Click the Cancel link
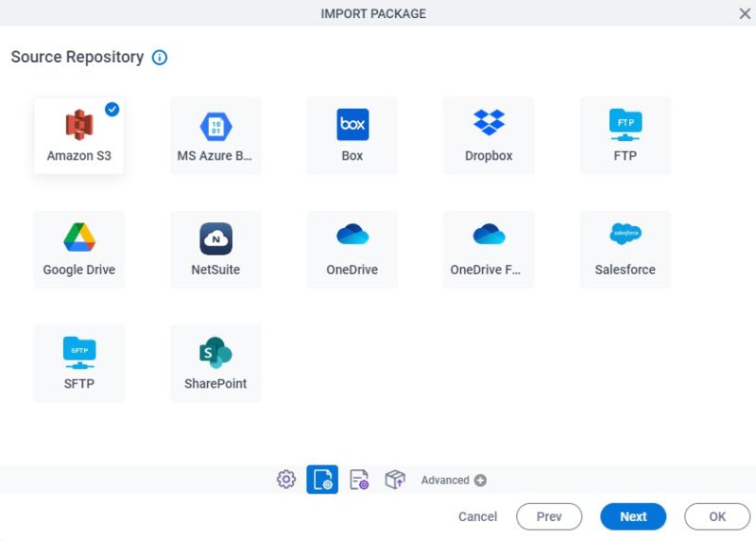The image size is (756, 541). [477, 516]
